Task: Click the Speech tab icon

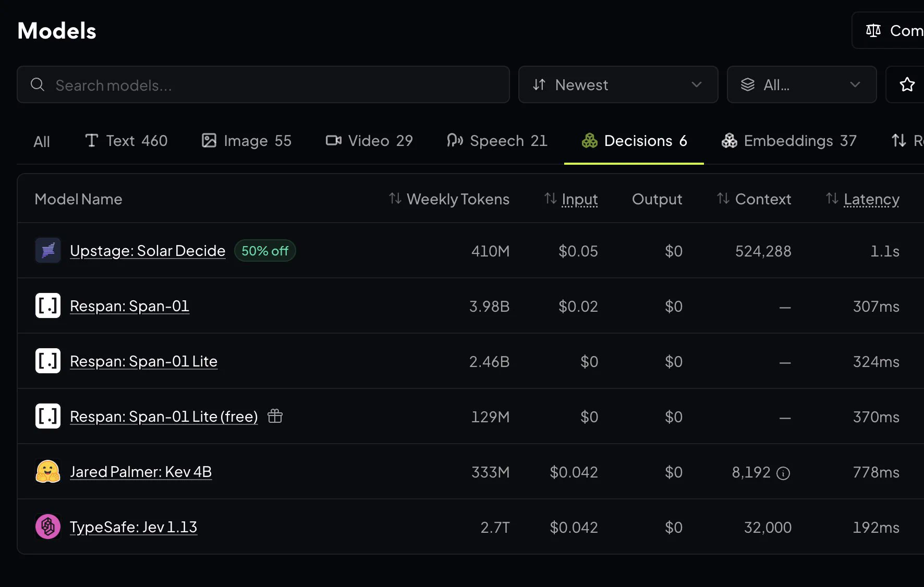Action: pos(455,140)
